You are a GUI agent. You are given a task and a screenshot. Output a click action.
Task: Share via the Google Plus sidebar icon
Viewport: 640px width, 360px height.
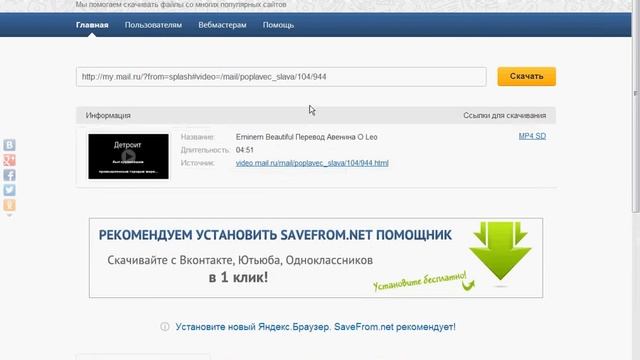click(9, 160)
